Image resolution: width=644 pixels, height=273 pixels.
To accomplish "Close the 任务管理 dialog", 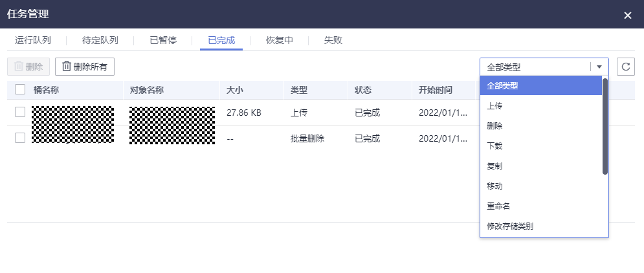I will (x=628, y=16).
